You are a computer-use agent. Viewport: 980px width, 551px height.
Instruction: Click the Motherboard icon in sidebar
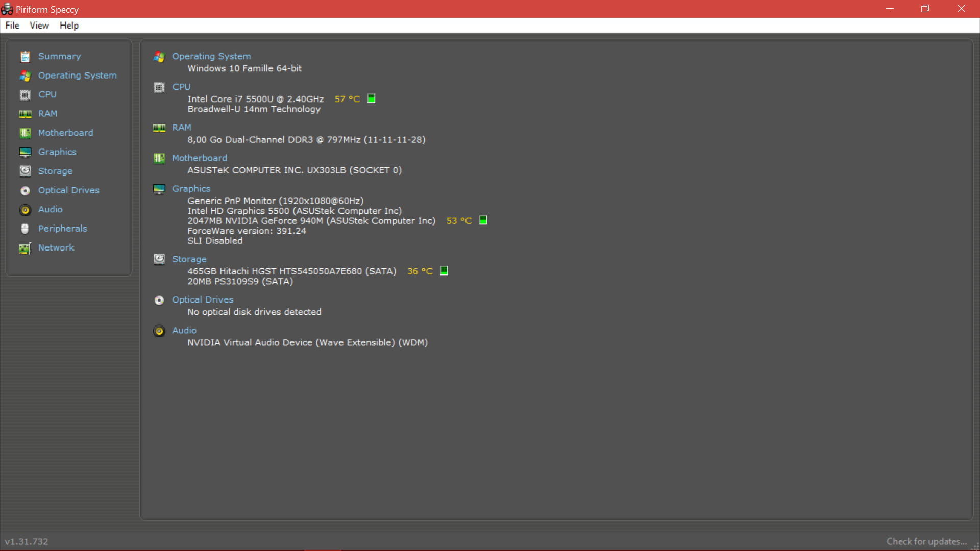click(25, 133)
